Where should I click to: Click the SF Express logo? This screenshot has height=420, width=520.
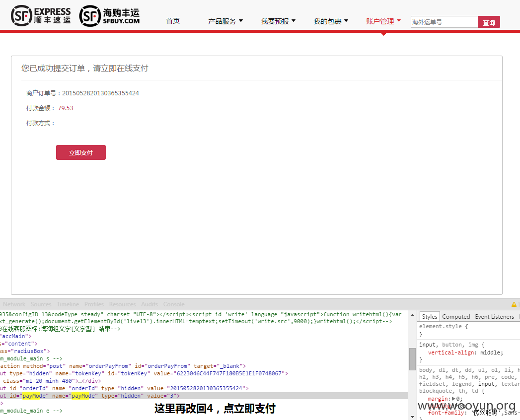click(x=41, y=16)
